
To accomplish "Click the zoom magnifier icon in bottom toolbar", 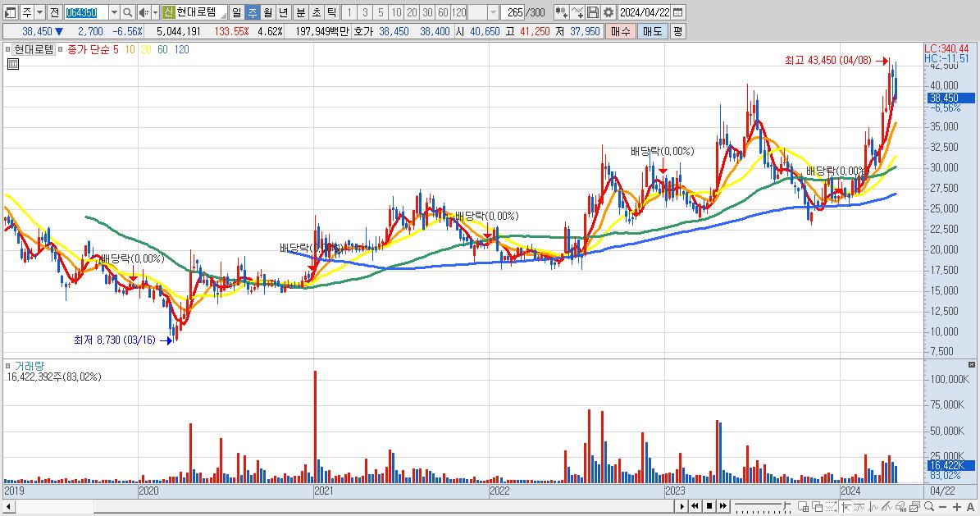I will [929, 506].
